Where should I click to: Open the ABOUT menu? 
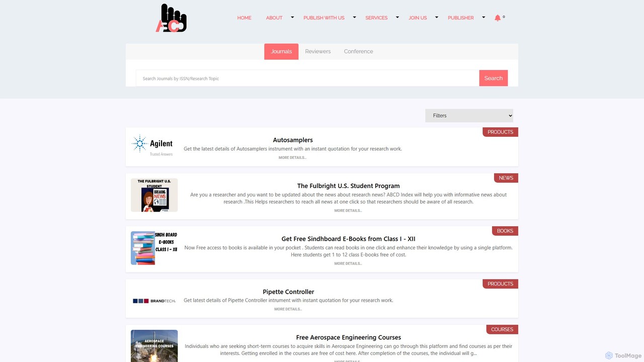tap(274, 18)
